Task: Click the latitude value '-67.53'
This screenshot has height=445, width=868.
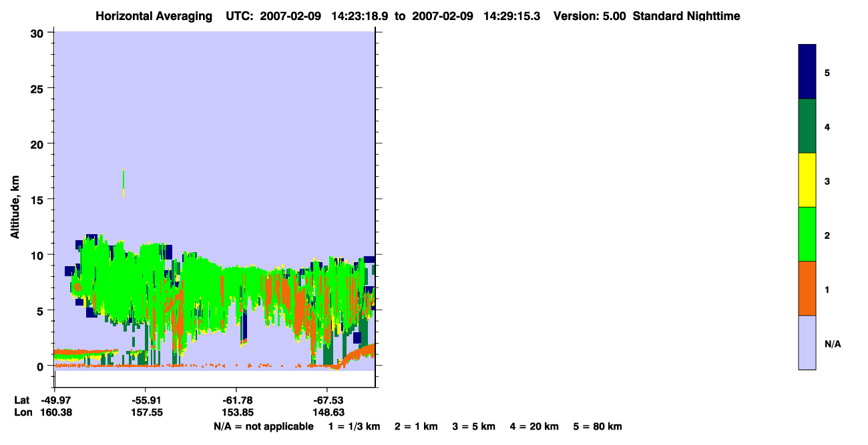Action: [327, 400]
